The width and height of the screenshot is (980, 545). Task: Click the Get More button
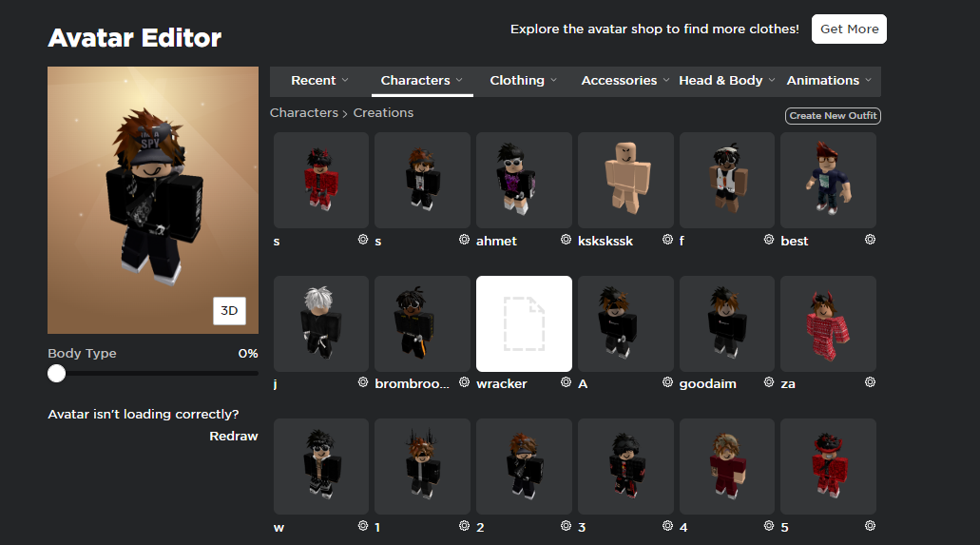[849, 29]
